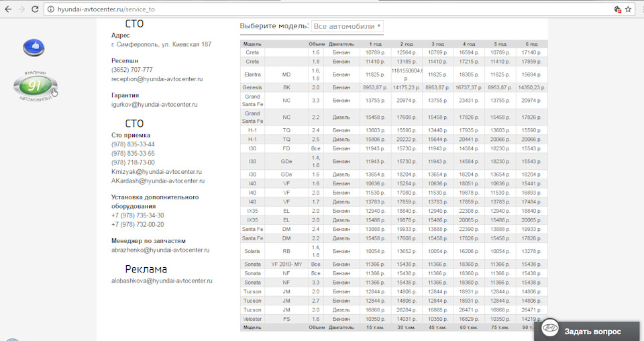Viewport: 644px width, 341px height.
Task: Email reception@hyundai-avtocenter.ru
Action: pyautogui.click(x=157, y=79)
